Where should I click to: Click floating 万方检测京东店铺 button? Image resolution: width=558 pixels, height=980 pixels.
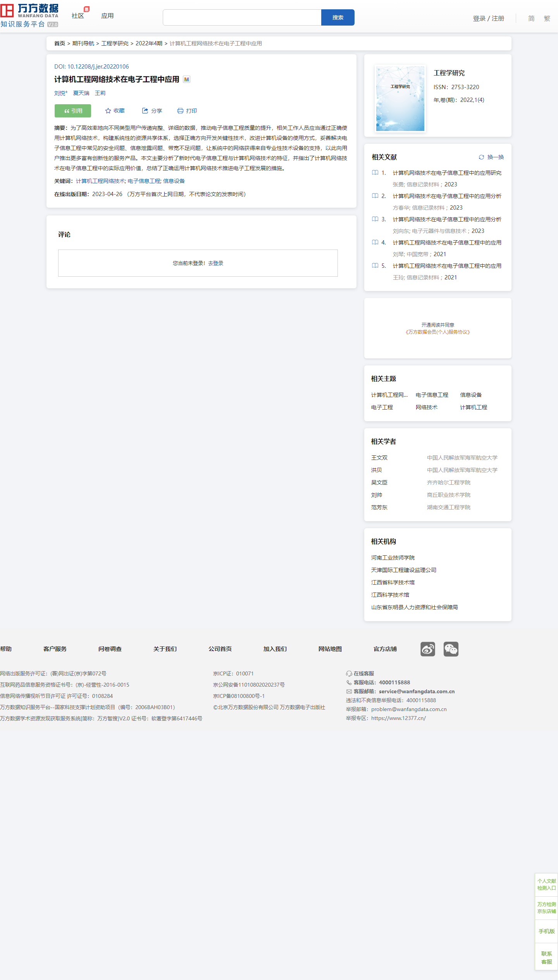coord(546,908)
